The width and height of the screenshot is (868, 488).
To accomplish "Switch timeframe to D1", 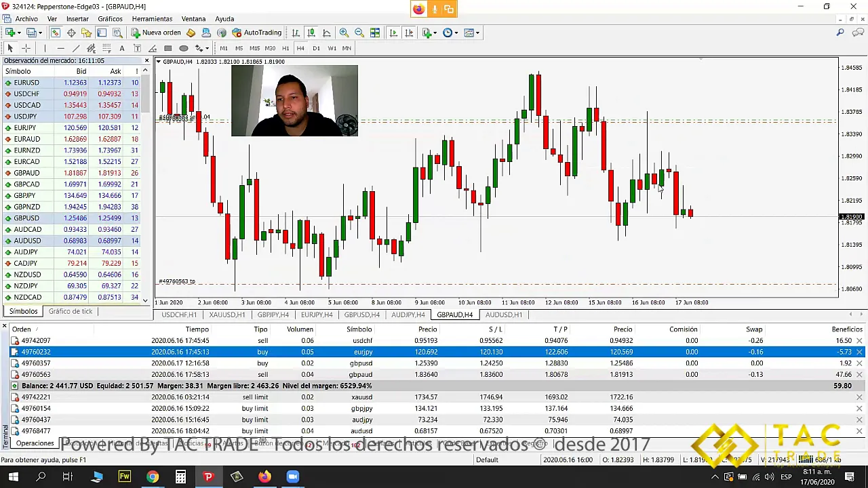I will [316, 48].
